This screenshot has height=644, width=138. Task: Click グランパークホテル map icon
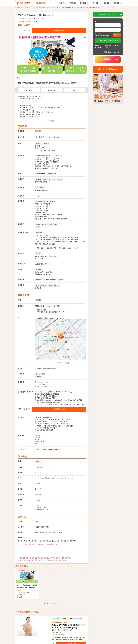click(x=65, y=333)
